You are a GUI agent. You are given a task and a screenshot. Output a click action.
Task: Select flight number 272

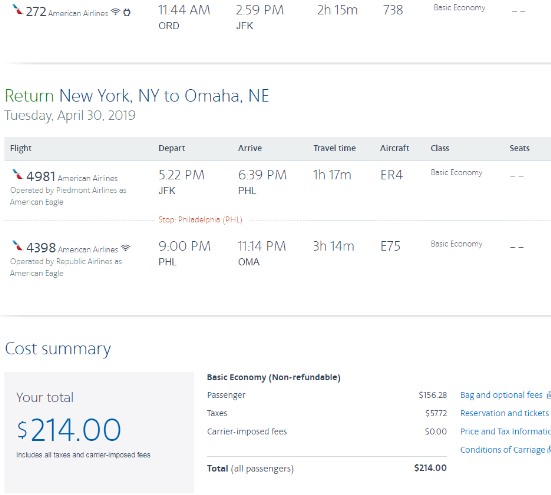pyautogui.click(x=36, y=12)
